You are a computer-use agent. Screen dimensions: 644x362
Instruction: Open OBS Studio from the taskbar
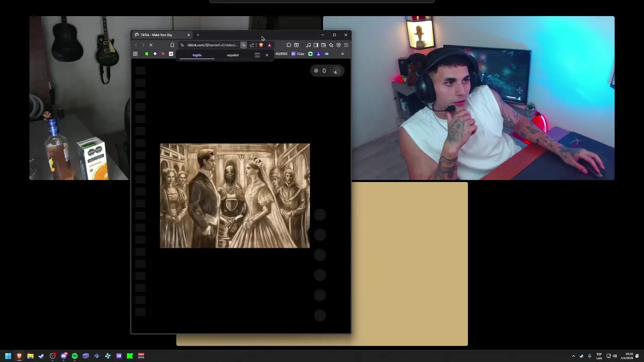pos(52,356)
